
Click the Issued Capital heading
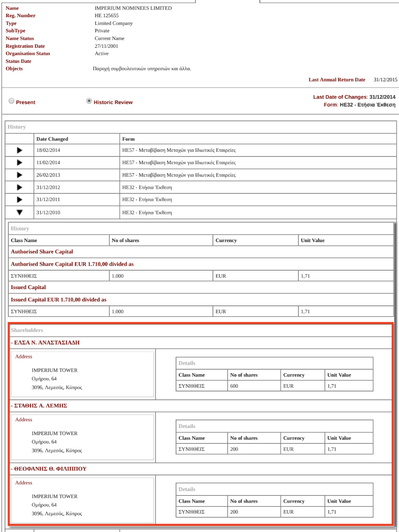28,287
